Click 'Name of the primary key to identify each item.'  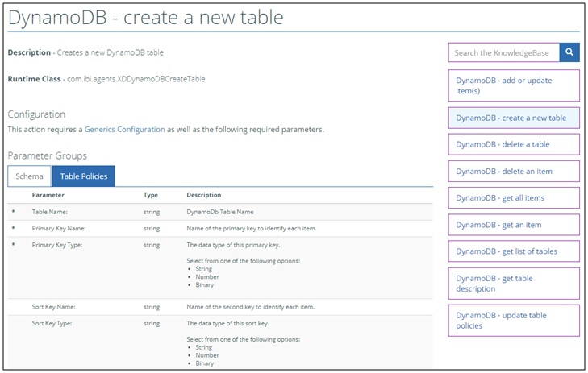pos(251,229)
